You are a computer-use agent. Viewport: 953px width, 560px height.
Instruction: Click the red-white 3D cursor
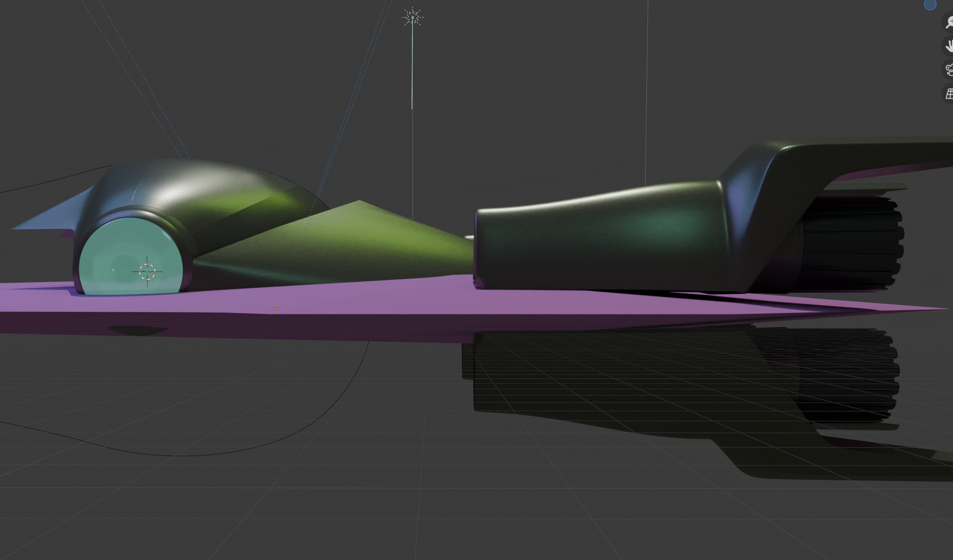pyautogui.click(x=147, y=272)
